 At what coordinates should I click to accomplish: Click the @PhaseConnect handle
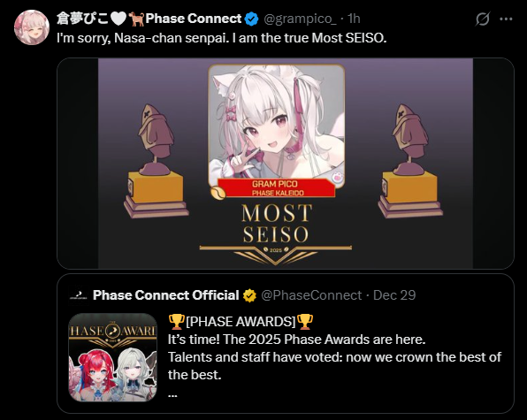click(311, 295)
